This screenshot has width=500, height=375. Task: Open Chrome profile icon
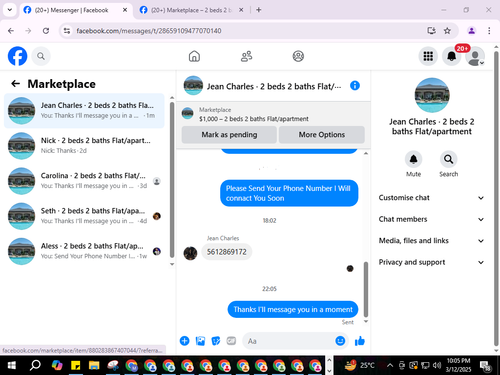click(x=471, y=31)
